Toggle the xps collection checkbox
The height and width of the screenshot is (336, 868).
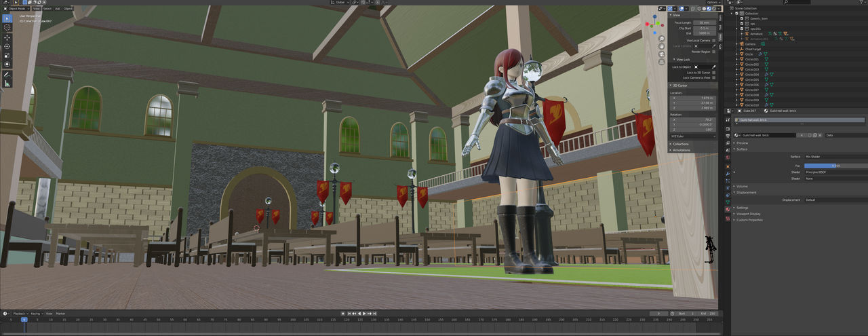pos(742,24)
